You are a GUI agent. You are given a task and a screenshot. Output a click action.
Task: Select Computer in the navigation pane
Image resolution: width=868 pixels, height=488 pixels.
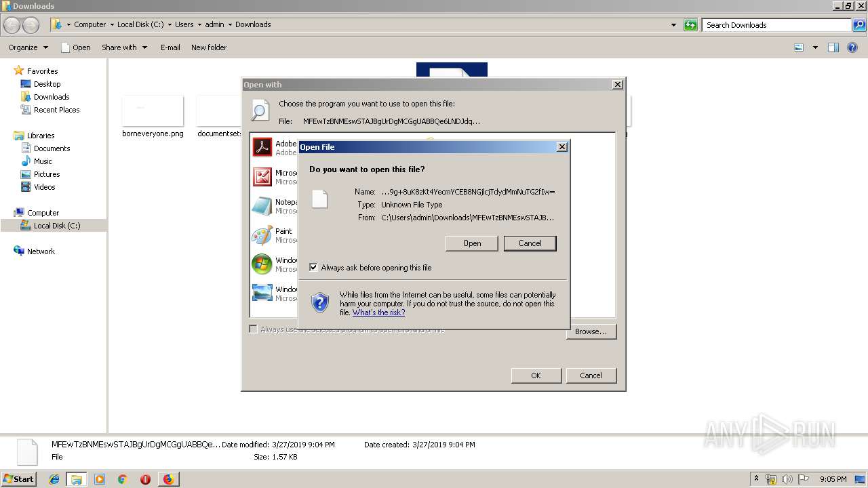43,213
